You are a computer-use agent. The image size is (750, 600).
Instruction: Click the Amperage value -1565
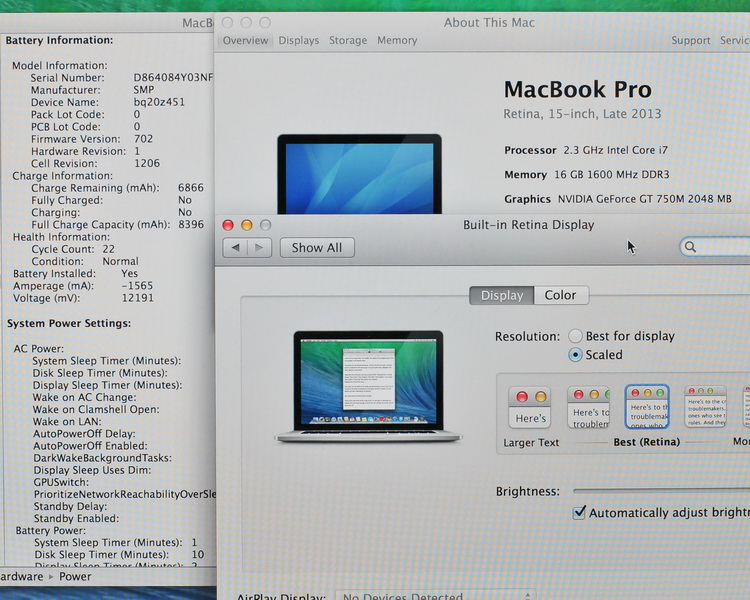[x=137, y=286]
